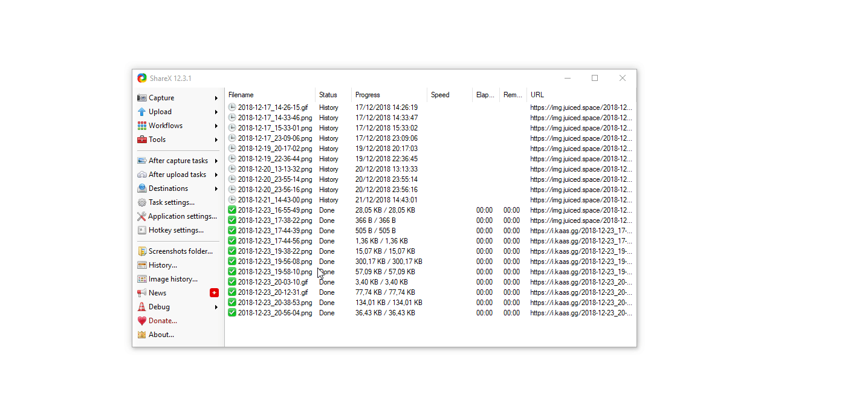
Task: Click the Tools toolbox icon
Action: tap(141, 140)
